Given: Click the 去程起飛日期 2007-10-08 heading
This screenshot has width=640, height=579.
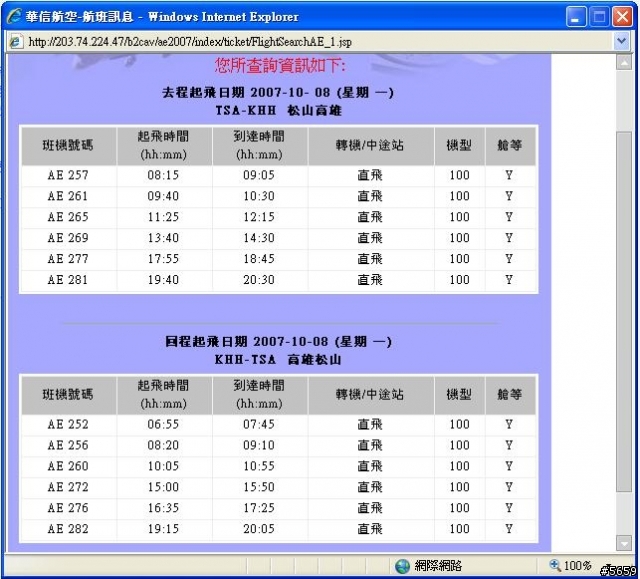Looking at the screenshot, I should (x=278, y=93).
